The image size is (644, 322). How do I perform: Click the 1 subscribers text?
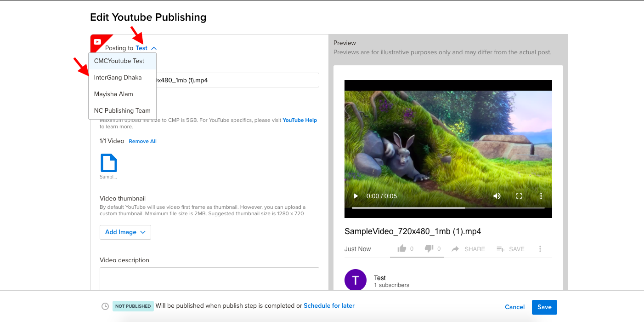coord(391,285)
